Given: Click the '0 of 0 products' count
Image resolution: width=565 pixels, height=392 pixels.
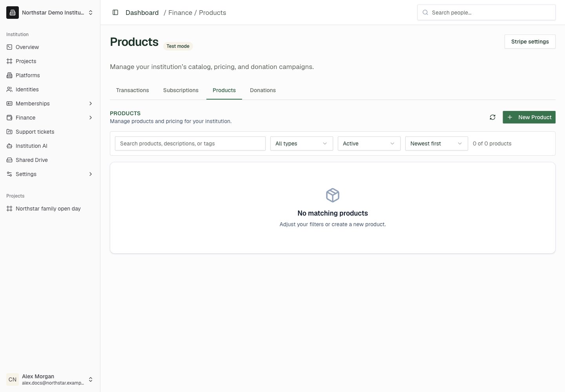Looking at the screenshot, I should click(x=492, y=143).
